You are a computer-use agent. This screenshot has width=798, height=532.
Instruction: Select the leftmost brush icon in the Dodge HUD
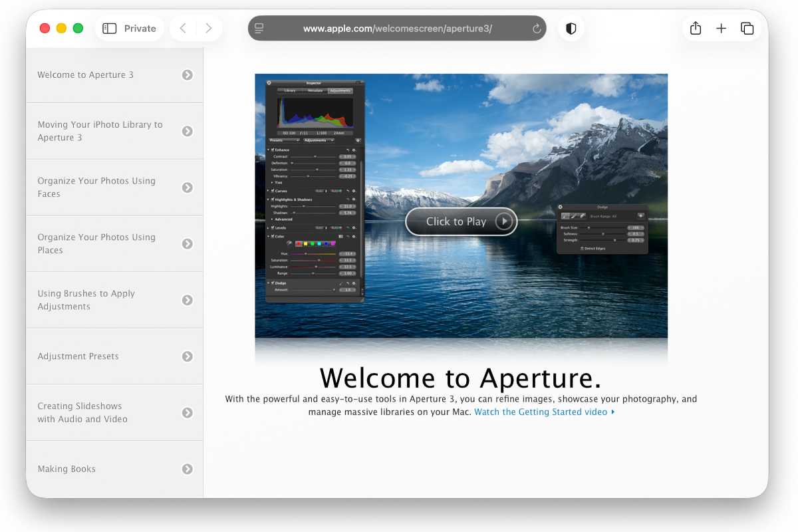click(567, 216)
